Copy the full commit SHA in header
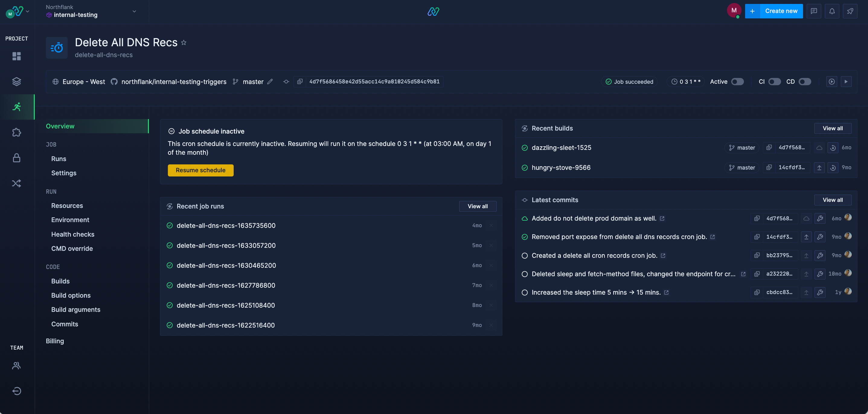 pos(300,82)
